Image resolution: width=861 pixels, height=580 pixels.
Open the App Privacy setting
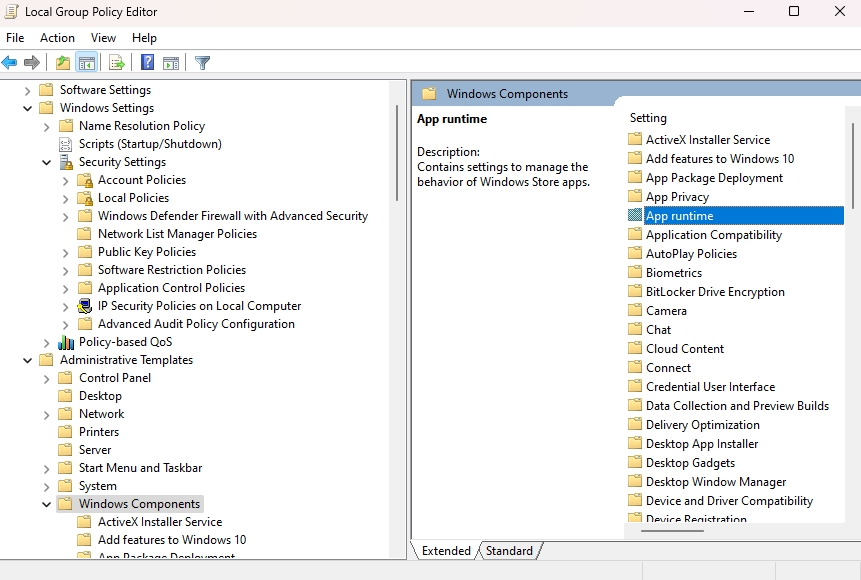pyautogui.click(x=677, y=196)
